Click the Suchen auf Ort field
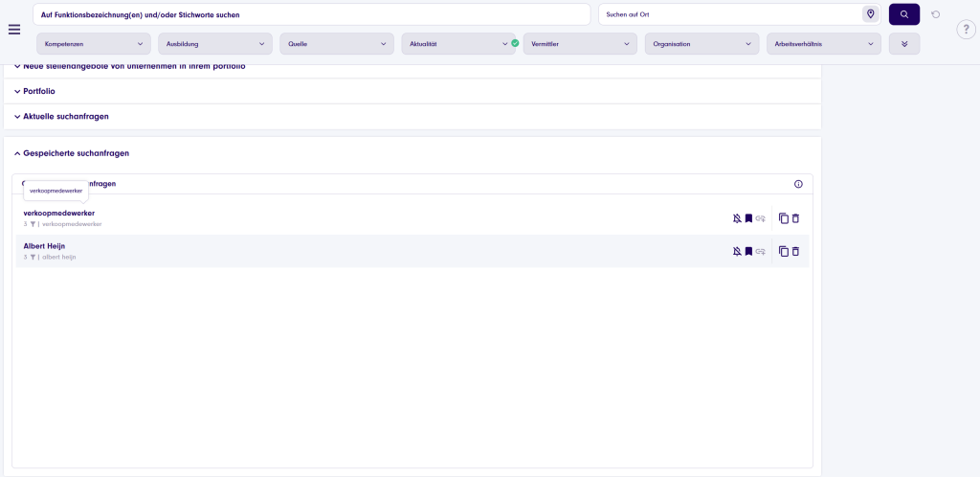The height and width of the screenshot is (477, 980). [727, 14]
